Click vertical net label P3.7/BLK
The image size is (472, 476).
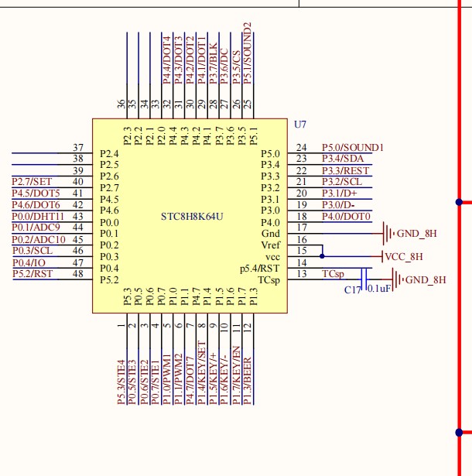pos(213,63)
